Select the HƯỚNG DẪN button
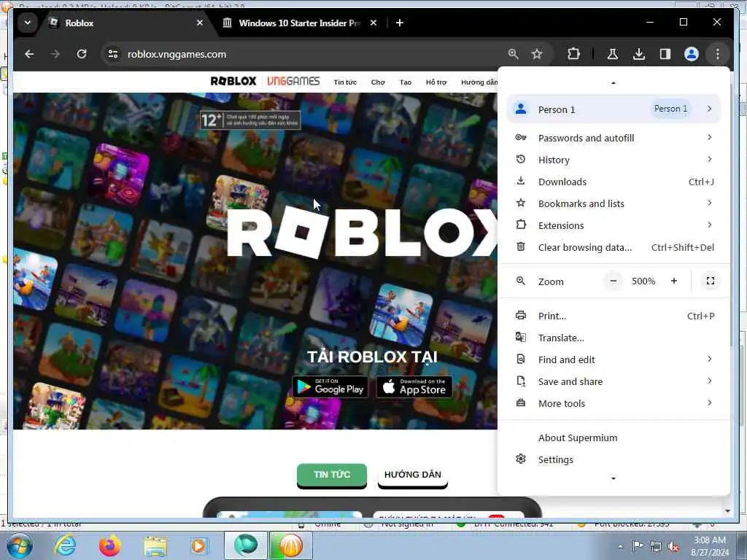 [x=413, y=475]
